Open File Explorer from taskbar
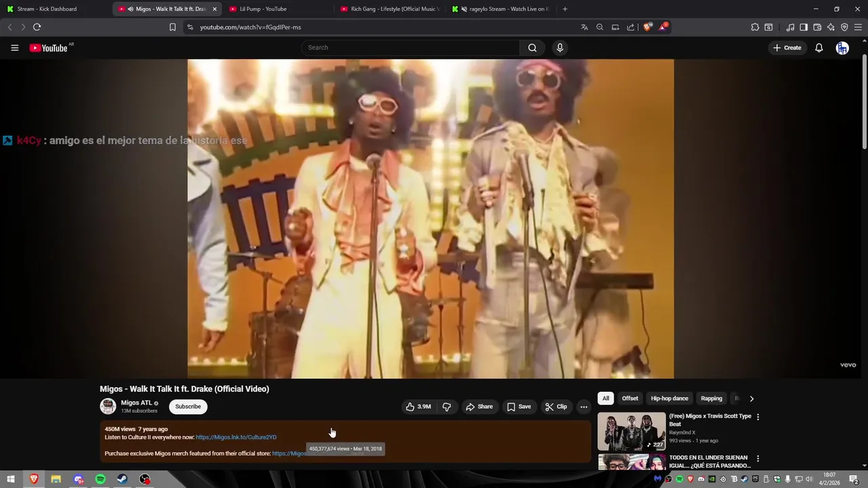This screenshot has height=488, width=868. click(x=56, y=479)
